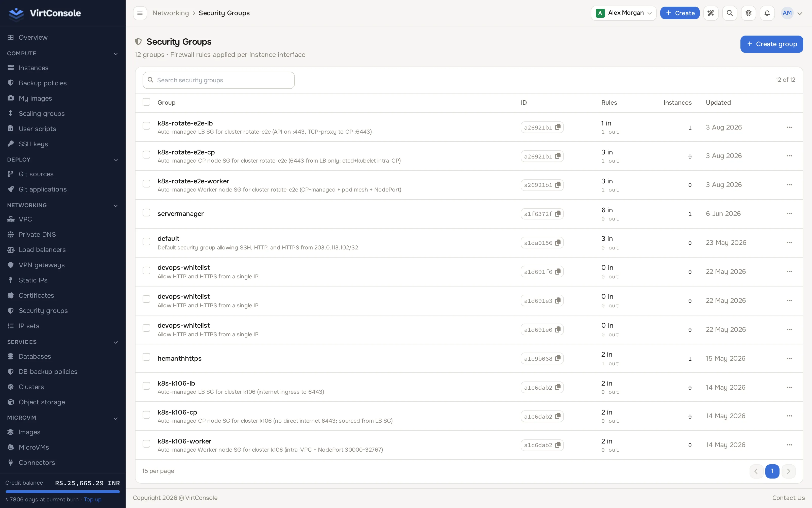Viewport: 812px width, 508px height.
Task: Check the k8s-k106-cp row
Action: (146, 415)
